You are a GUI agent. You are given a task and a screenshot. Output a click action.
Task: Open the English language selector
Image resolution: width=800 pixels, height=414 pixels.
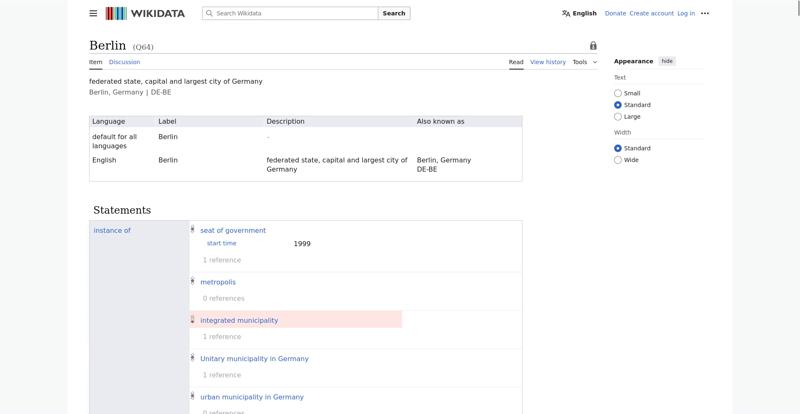pyautogui.click(x=579, y=13)
